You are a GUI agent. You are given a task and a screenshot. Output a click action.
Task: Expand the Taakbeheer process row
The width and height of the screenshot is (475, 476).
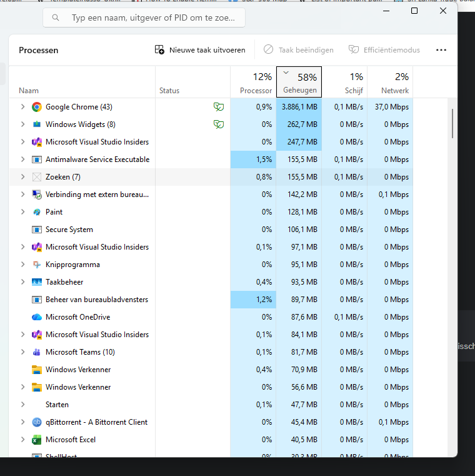coord(22,282)
